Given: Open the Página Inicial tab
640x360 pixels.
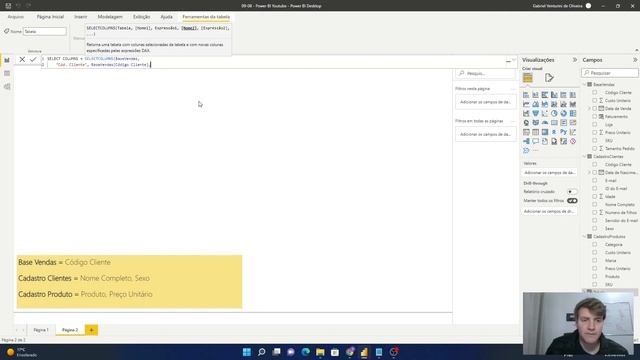Looking at the screenshot, I should point(50,17).
